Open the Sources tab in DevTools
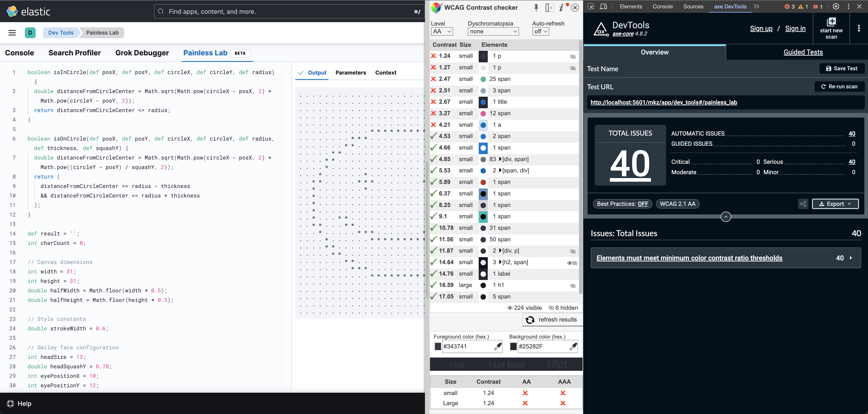This screenshot has width=868, height=414. coord(693,6)
